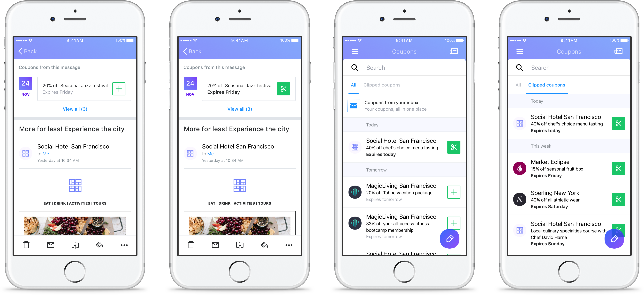Click the search magnifier icon
The width and height of the screenshot is (644, 295).
tap(354, 68)
